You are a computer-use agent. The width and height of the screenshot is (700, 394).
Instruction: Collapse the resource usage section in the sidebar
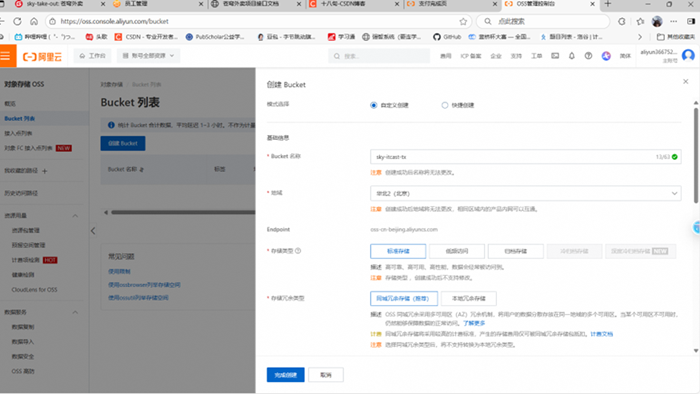[75, 216]
